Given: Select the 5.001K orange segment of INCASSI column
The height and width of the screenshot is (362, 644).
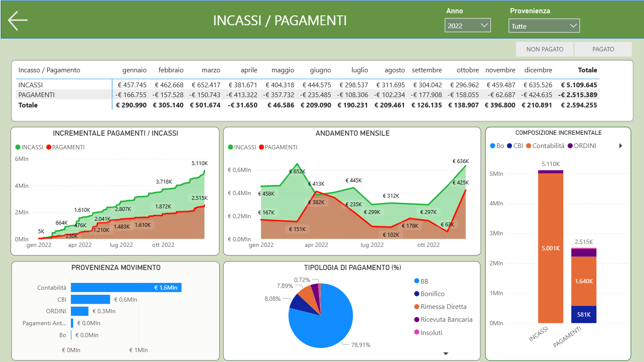Looking at the screenshot, I should point(550,248).
